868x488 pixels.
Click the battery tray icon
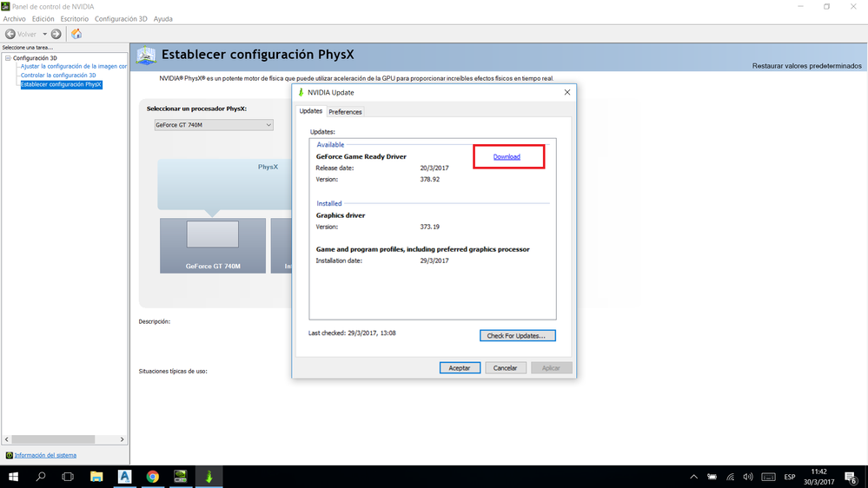[x=712, y=477]
